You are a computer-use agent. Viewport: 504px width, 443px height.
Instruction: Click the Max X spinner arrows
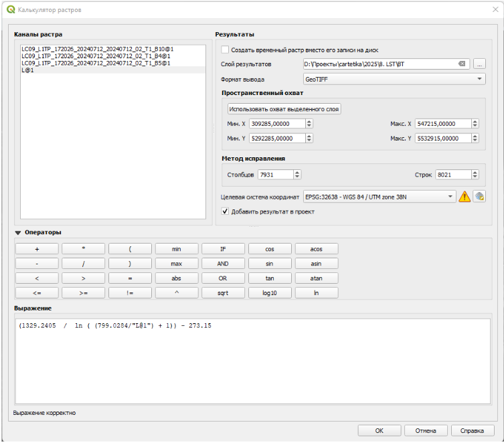pyautogui.click(x=475, y=124)
